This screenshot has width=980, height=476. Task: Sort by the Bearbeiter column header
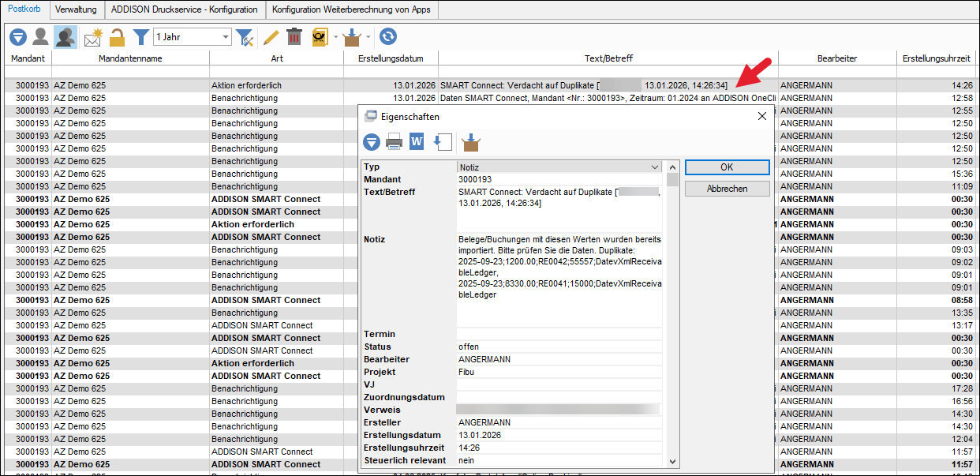837,58
